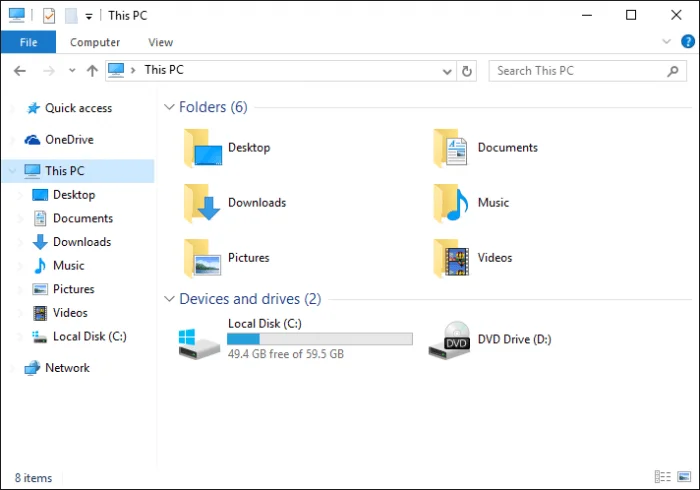Switch to the Computer ribbon tab
Screen dimensions: 700x490
pyautogui.click(x=95, y=42)
